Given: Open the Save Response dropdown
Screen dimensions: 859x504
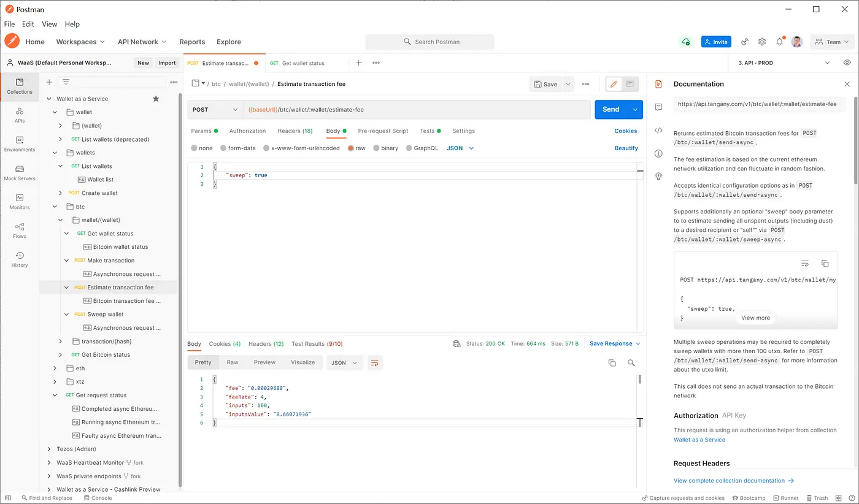Looking at the screenshot, I should (615, 343).
